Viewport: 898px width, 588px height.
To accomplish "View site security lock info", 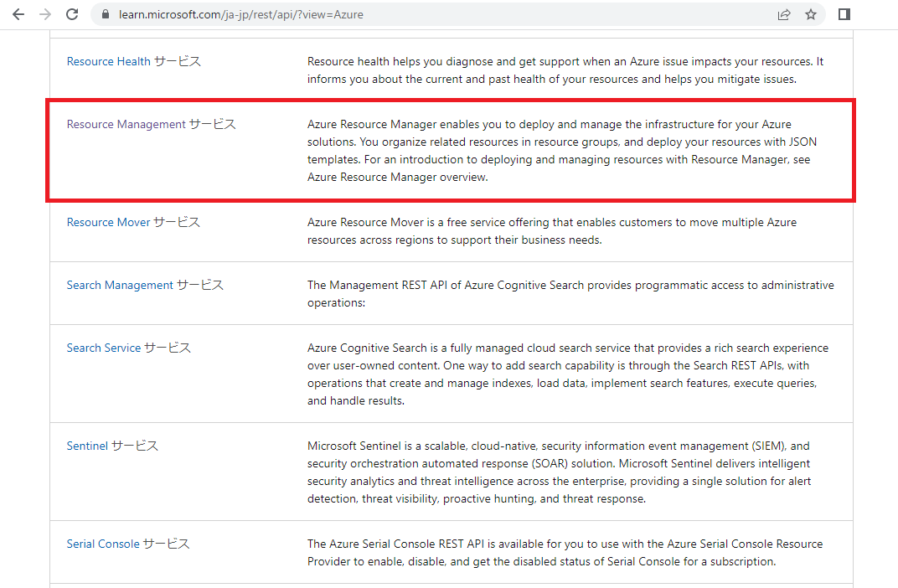I will click(106, 14).
